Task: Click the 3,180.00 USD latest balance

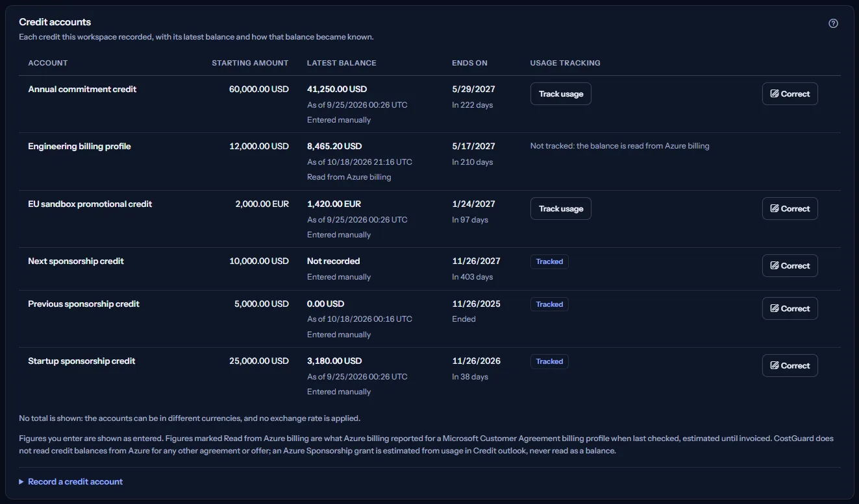Action: [334, 361]
